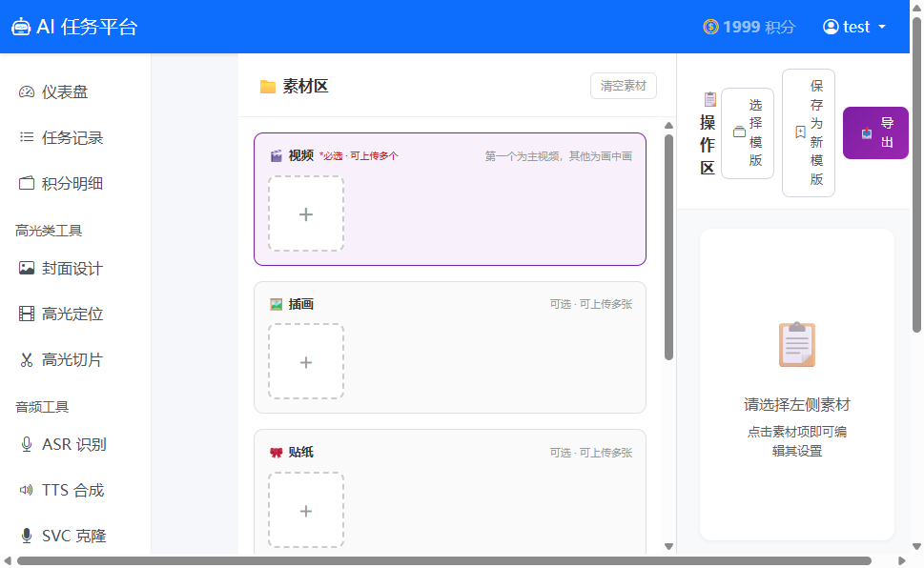Click the 素材区 scrollbar down arrow
Screen dimensions: 924x568
click(x=668, y=546)
